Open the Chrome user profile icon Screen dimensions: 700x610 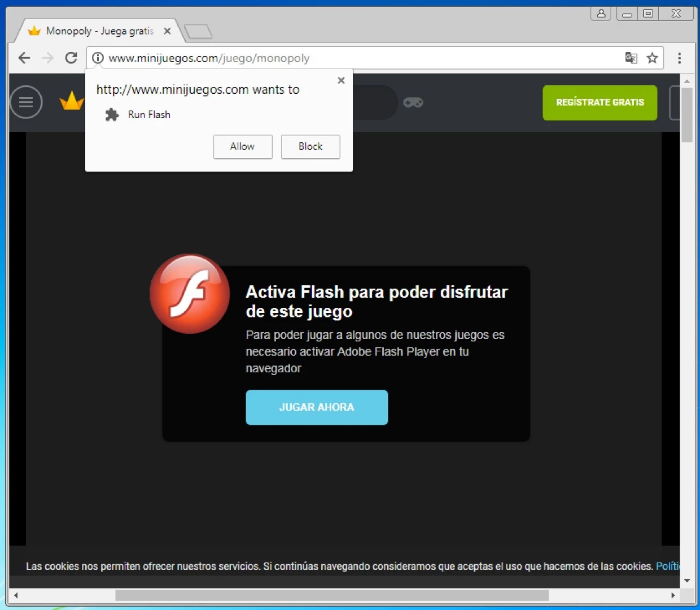click(601, 14)
